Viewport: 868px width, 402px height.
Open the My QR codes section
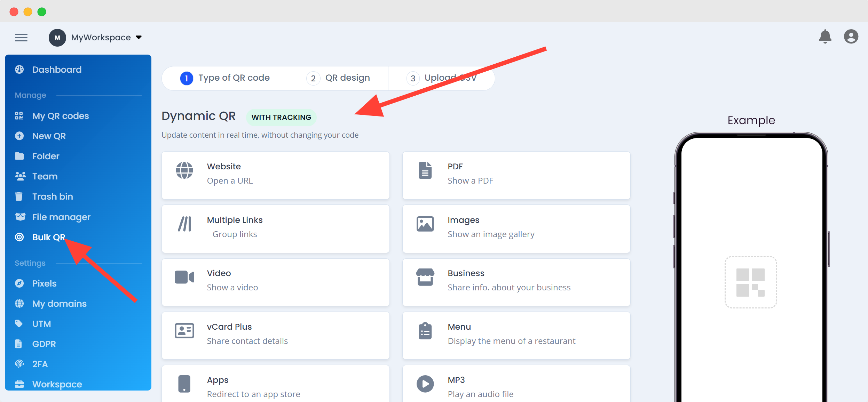point(60,115)
